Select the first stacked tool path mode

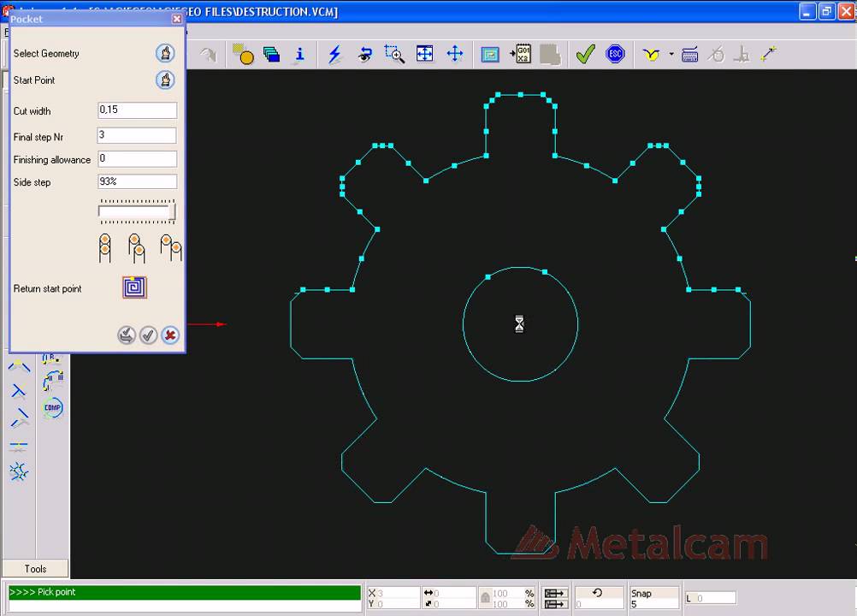coord(105,248)
